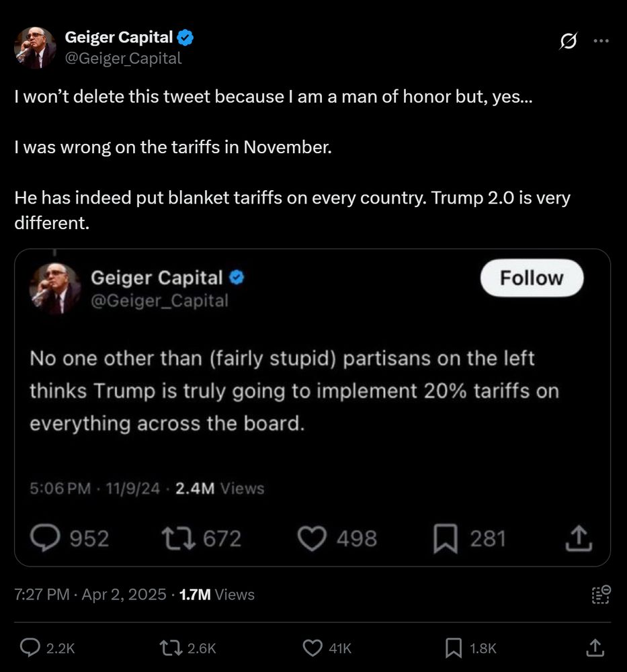Open the three-dot more options menu
This screenshot has width=627, height=672.
(x=601, y=41)
